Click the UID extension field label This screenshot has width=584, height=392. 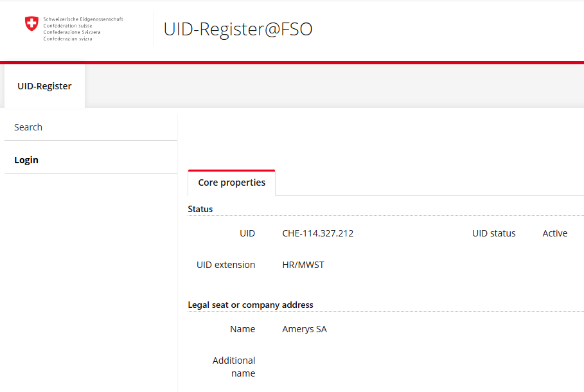(226, 265)
